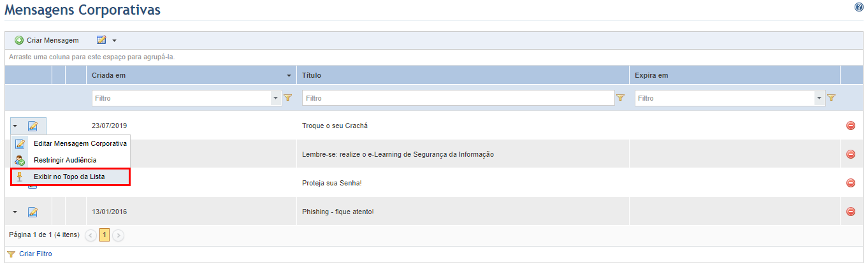Select Exibir no Topo da Lista

tap(71, 177)
